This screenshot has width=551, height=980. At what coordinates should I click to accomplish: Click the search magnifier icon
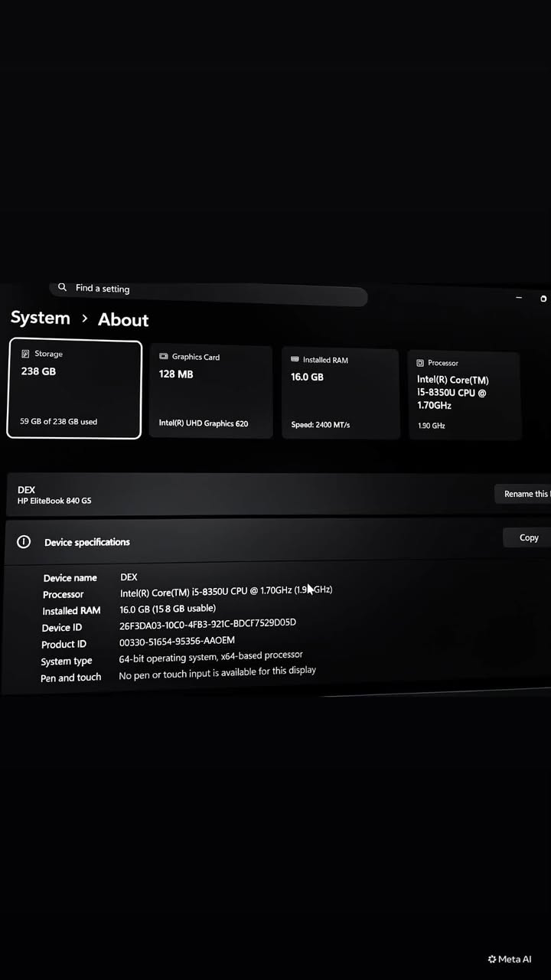click(62, 287)
